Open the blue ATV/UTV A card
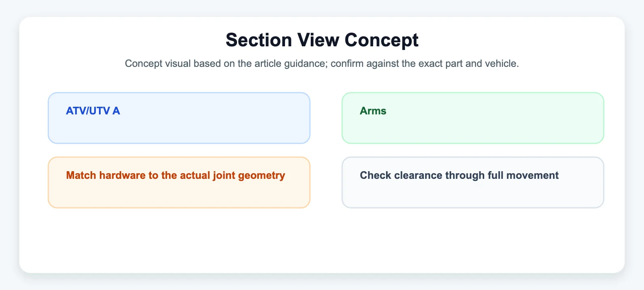Viewport: 644px width, 290px height. click(179, 118)
